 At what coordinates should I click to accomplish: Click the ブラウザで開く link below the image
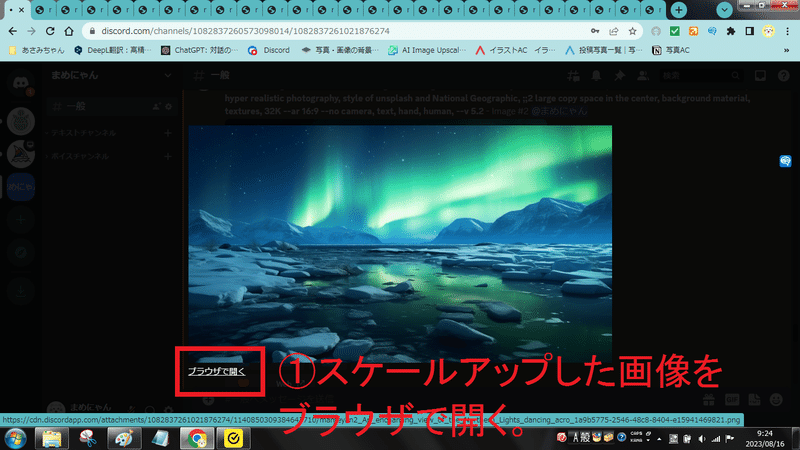(x=216, y=371)
